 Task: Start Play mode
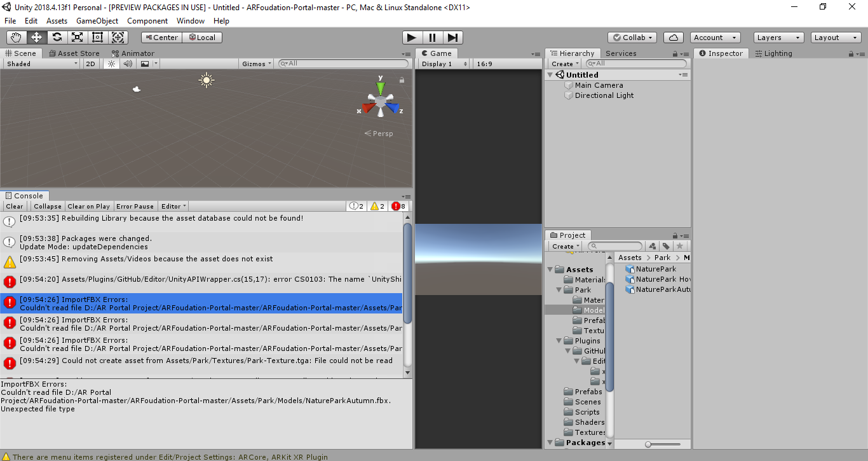(x=412, y=38)
